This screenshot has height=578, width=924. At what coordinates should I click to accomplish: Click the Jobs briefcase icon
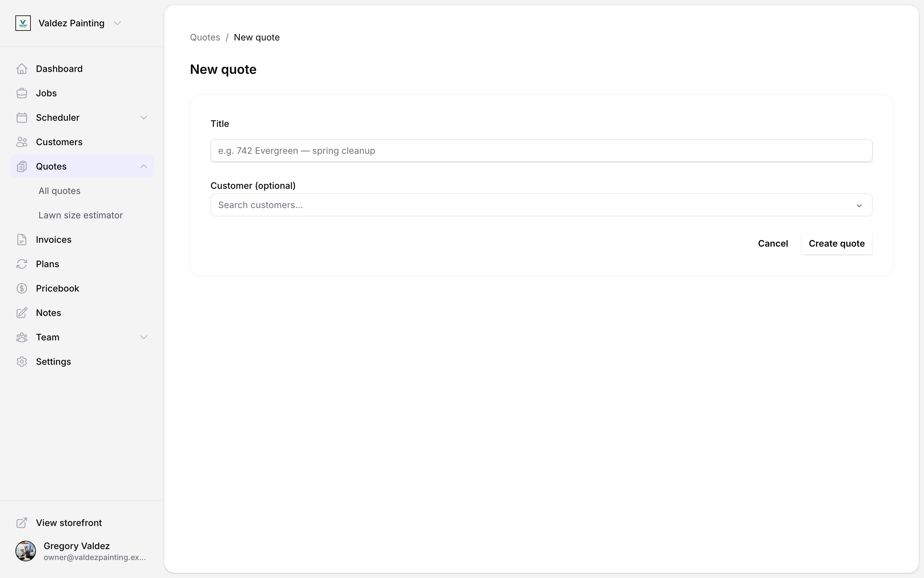(x=22, y=93)
